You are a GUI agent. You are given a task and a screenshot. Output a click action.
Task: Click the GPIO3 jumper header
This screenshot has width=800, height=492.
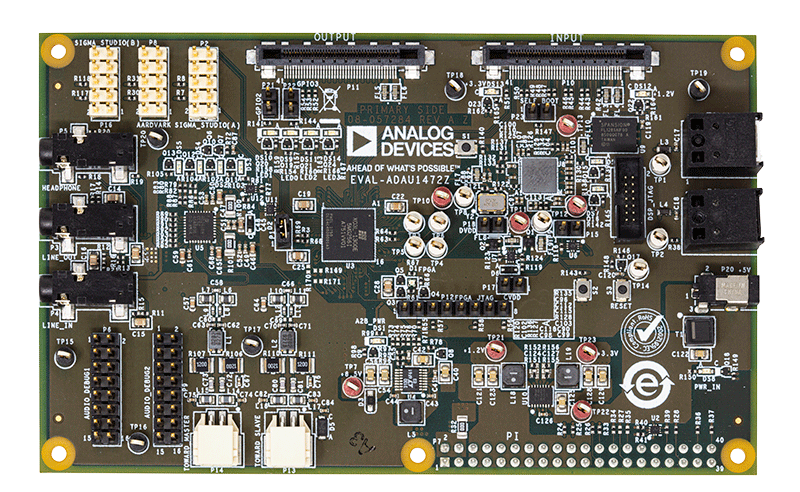[x=291, y=104]
